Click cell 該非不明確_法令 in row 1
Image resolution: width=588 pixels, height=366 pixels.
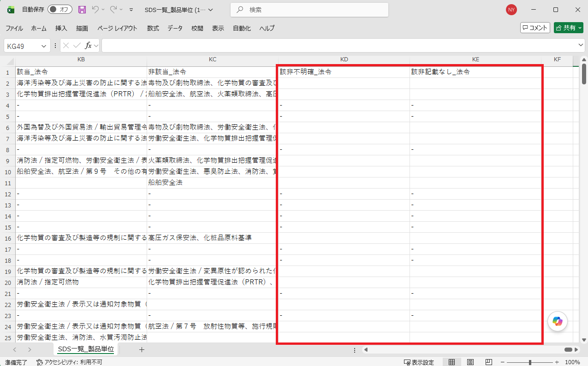(344, 72)
